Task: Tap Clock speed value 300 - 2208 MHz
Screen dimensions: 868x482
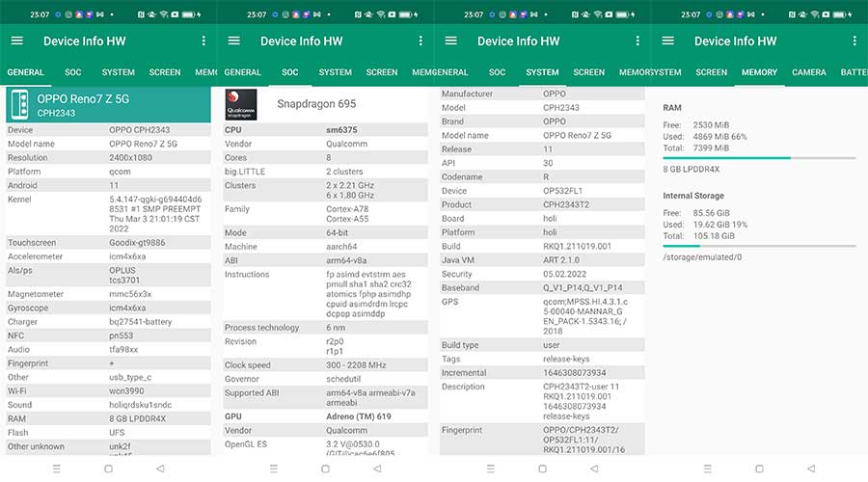Action: point(356,365)
